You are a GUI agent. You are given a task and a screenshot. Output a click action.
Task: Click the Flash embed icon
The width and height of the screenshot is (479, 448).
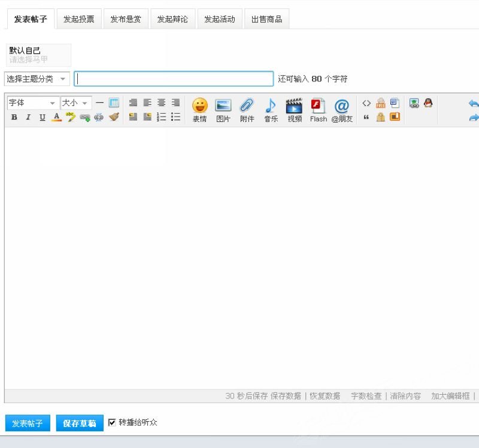click(318, 109)
